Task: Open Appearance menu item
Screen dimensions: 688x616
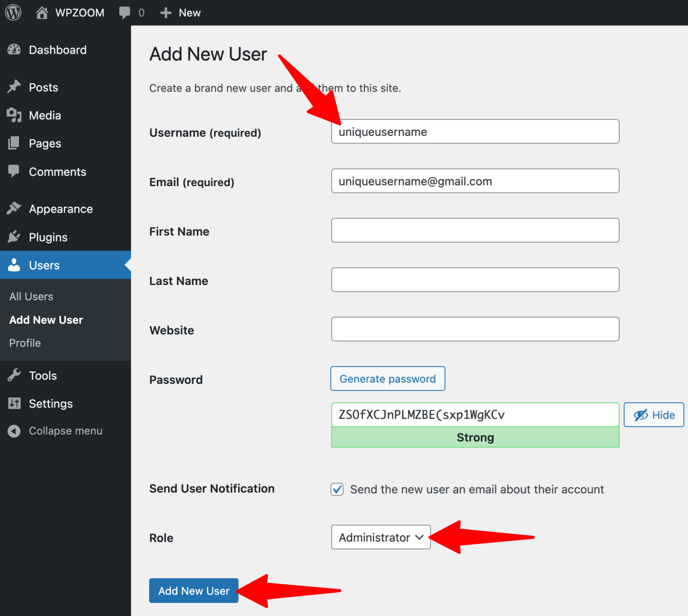Action: (65, 209)
